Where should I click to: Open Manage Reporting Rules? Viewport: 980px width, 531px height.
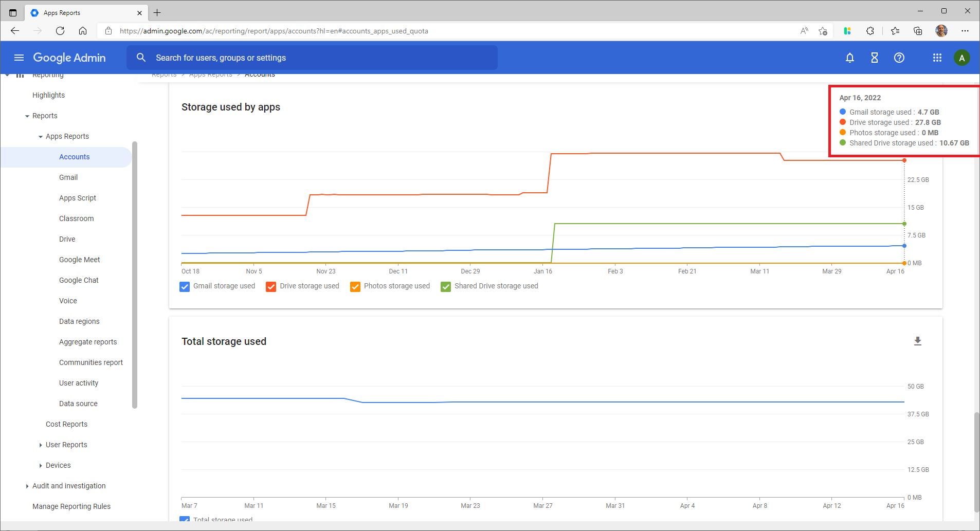click(71, 506)
